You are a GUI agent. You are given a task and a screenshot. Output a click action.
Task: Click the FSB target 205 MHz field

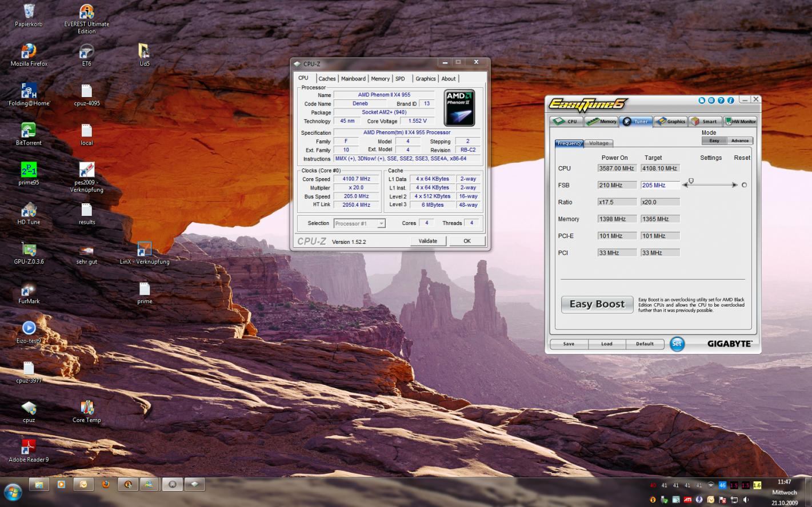[660, 185]
